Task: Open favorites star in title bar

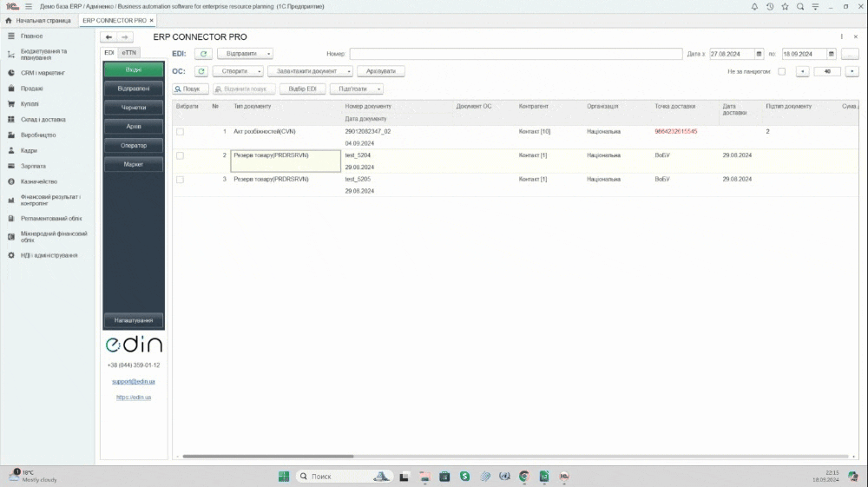Action: pyautogui.click(x=786, y=6)
